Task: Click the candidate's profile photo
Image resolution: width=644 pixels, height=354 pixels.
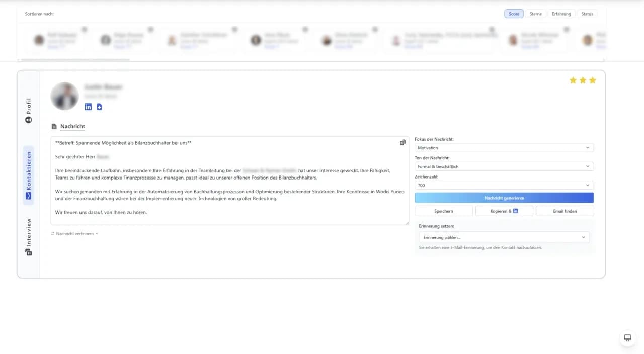Action: click(x=65, y=96)
